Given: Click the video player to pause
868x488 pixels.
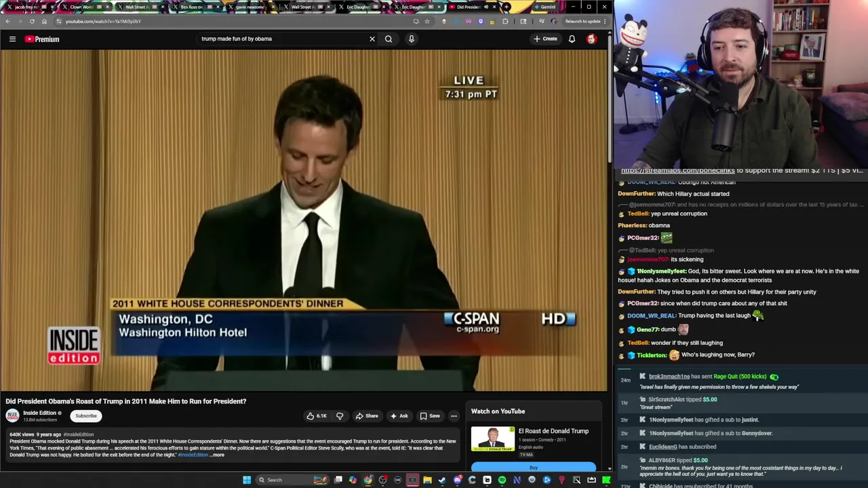Looking at the screenshot, I should click(x=304, y=220).
